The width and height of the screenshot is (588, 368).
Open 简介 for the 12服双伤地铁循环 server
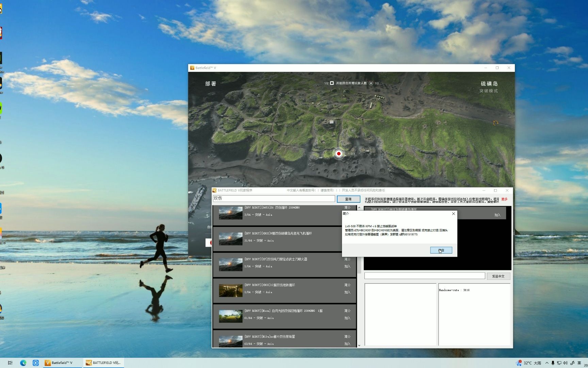(347, 285)
